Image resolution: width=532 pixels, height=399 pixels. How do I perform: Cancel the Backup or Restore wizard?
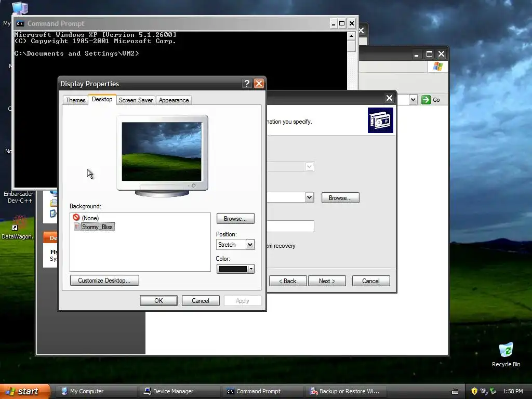[x=371, y=281]
